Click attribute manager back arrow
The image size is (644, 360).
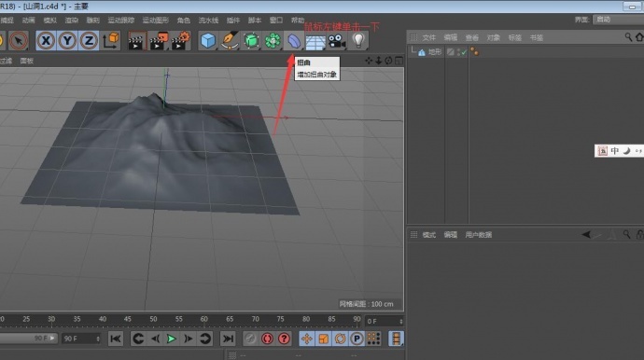tap(586, 234)
